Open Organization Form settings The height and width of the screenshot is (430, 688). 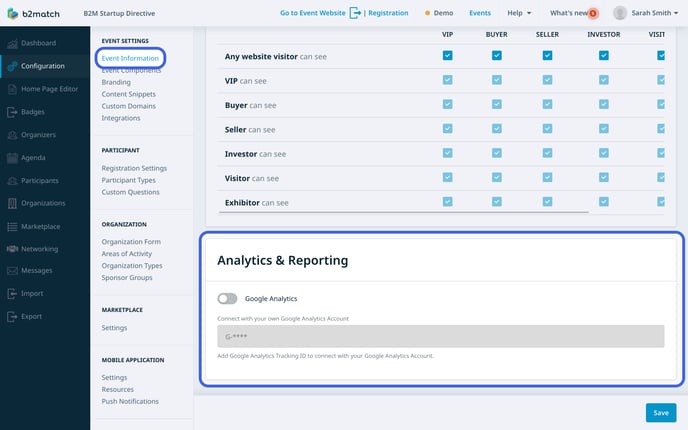tap(131, 242)
